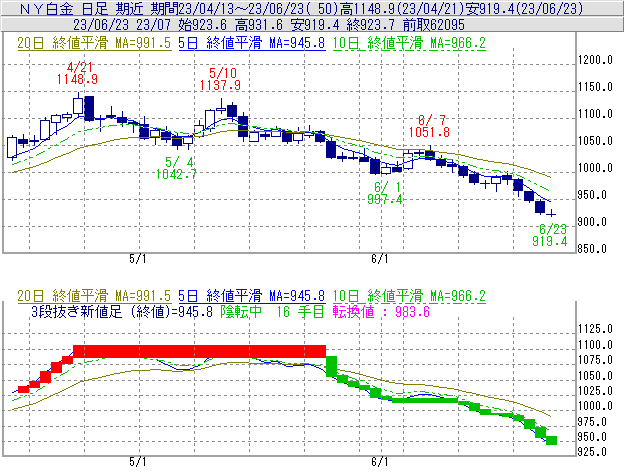Click the 6/1 date label on upper chart
The image size is (624, 475).
[380, 259]
